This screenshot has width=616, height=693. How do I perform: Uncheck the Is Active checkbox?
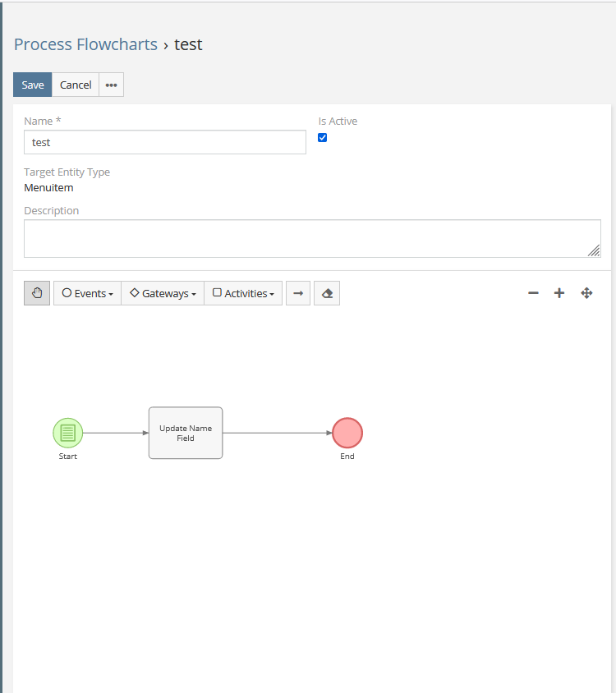pyautogui.click(x=322, y=137)
